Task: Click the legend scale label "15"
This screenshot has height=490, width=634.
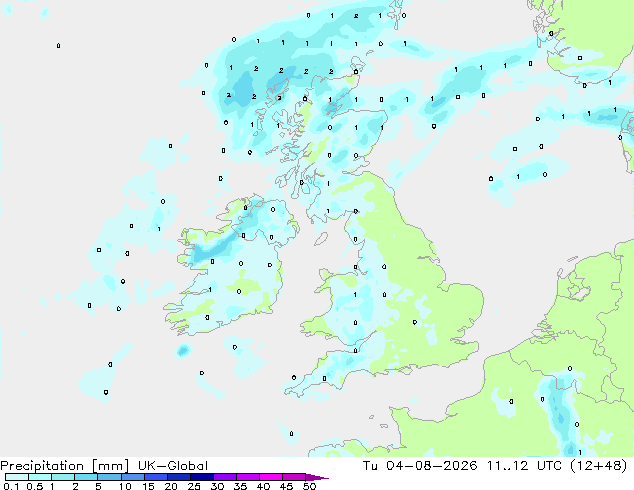Action: coord(148,486)
